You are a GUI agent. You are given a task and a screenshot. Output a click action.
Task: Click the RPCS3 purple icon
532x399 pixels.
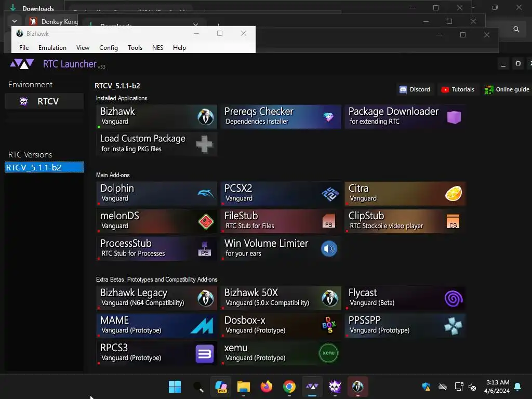pos(205,353)
